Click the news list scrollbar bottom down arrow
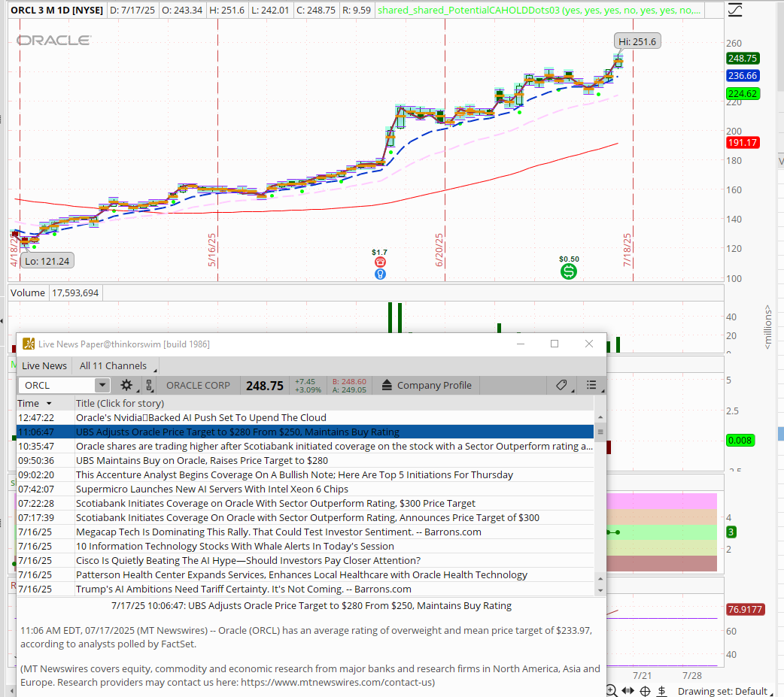The image size is (784, 697). (x=600, y=590)
